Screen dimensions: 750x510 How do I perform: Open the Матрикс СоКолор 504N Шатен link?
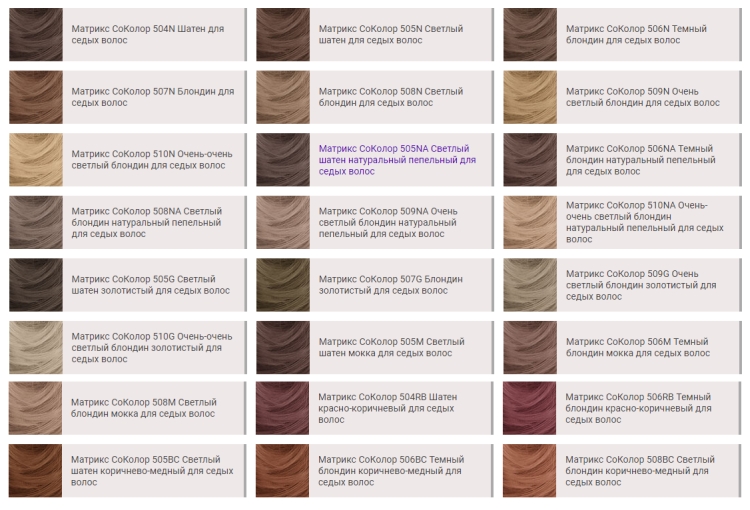click(148, 34)
